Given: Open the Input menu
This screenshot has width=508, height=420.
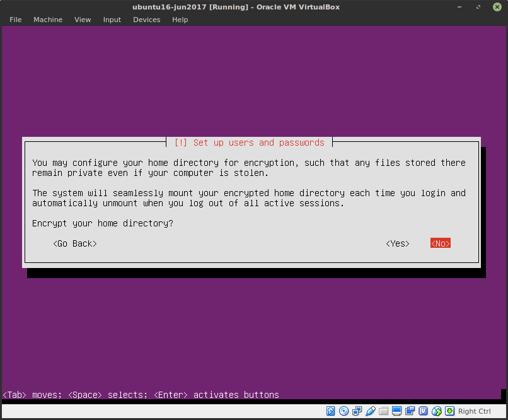Looking at the screenshot, I should click(112, 20).
